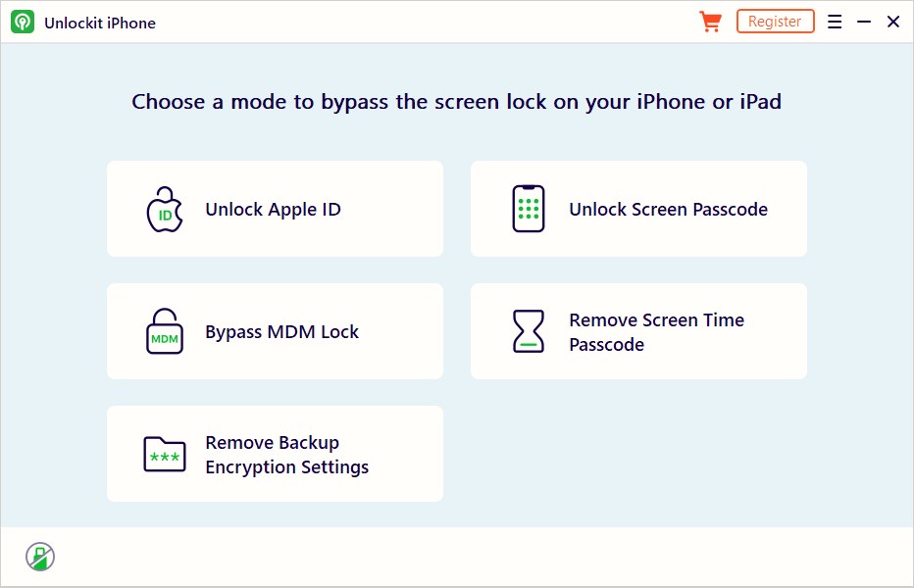Click the MDM padlock icon

pos(165,331)
